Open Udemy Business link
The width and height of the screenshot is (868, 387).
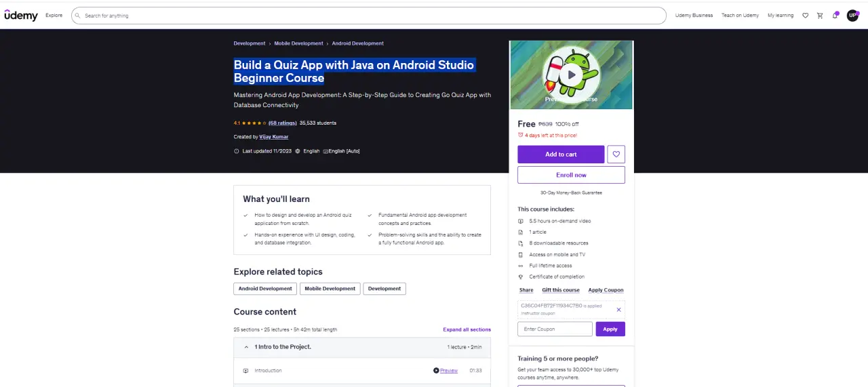click(x=694, y=16)
